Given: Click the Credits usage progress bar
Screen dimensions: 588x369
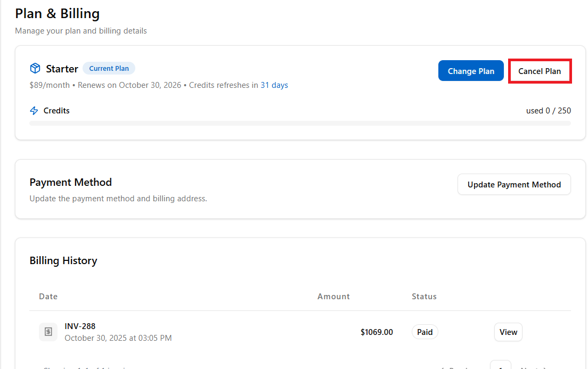Looking at the screenshot, I should click(300, 124).
